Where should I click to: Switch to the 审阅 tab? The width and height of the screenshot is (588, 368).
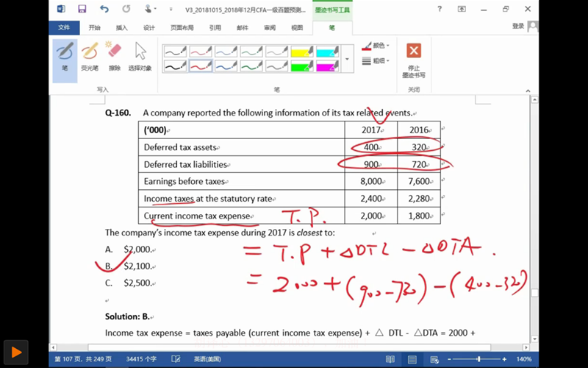click(270, 28)
